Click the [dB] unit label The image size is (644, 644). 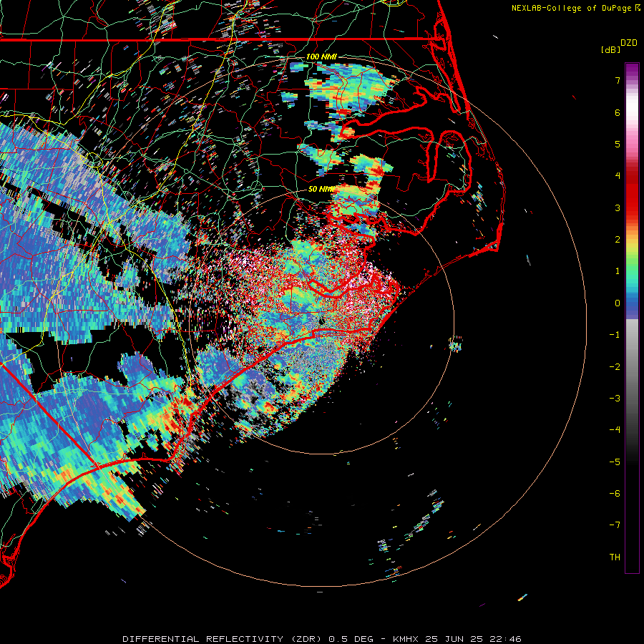pyautogui.click(x=611, y=49)
